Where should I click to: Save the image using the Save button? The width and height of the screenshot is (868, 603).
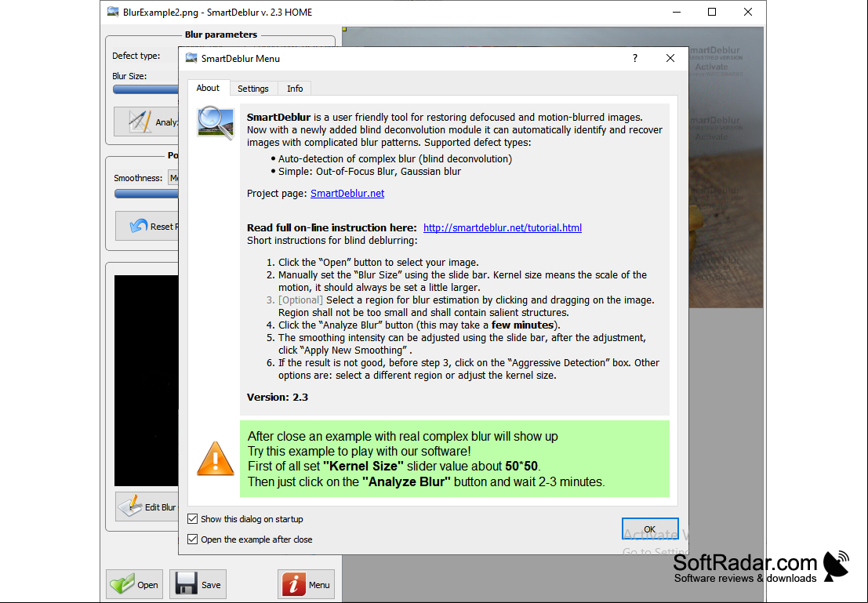198,584
